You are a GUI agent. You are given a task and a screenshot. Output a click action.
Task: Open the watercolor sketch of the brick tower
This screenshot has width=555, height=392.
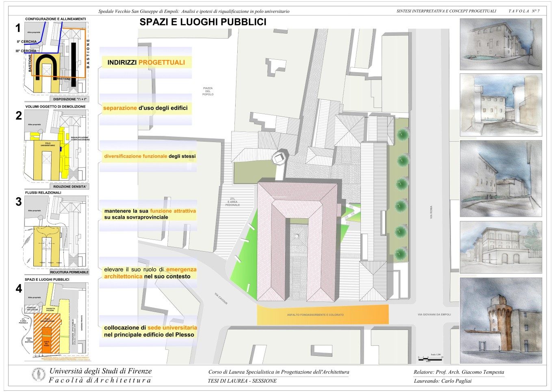pos(501,320)
